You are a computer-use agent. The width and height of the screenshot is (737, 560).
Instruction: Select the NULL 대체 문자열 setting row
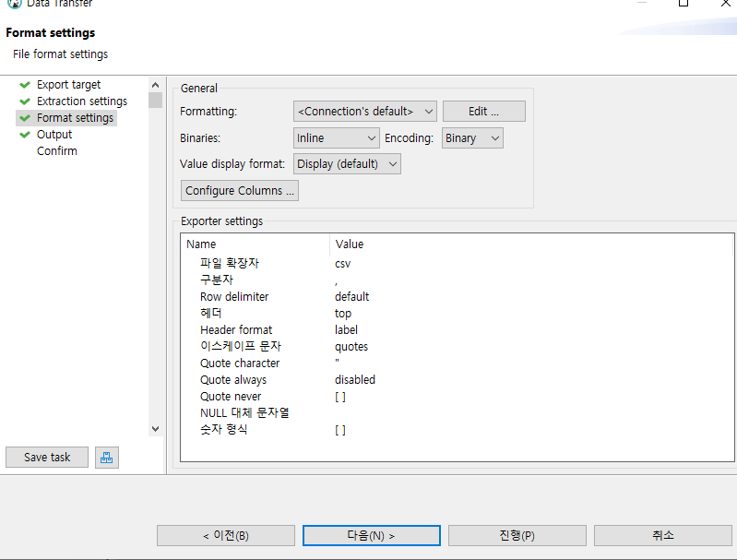(x=457, y=412)
